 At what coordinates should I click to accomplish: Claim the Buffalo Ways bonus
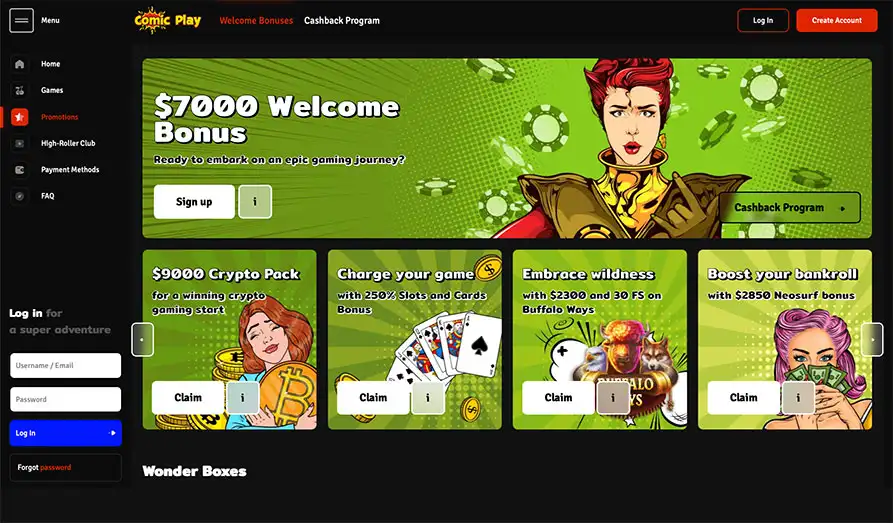558,398
